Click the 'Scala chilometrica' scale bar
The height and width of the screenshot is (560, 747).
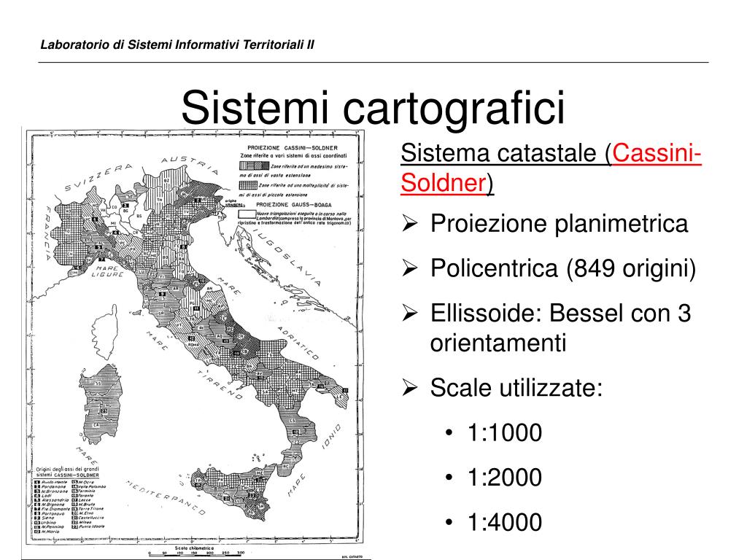[196, 551]
